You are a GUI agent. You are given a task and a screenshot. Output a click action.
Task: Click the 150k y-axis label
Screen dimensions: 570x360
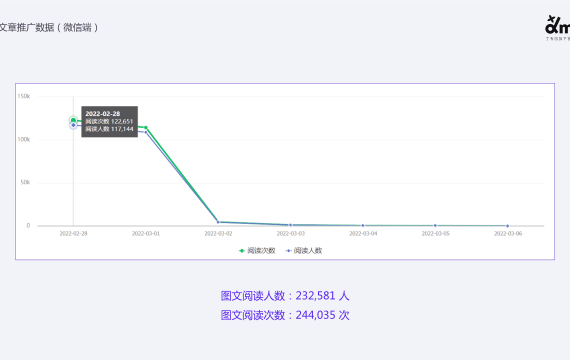[x=24, y=96]
